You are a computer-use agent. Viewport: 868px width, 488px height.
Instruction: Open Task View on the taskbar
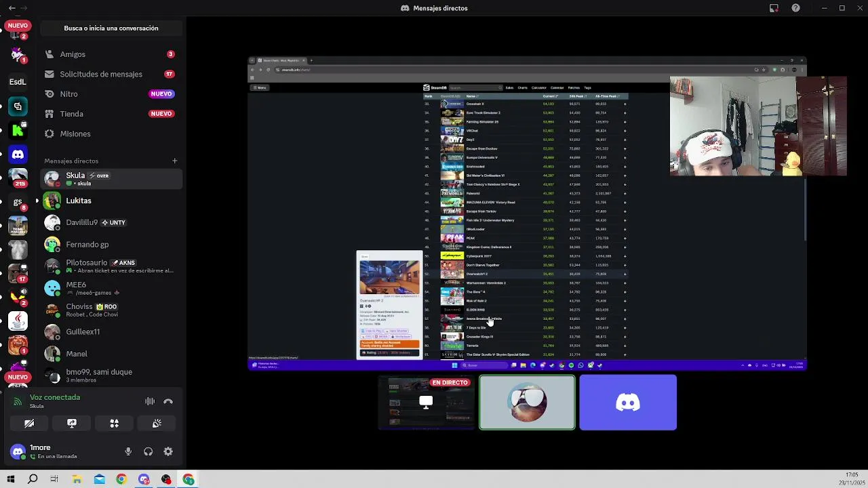(54, 479)
